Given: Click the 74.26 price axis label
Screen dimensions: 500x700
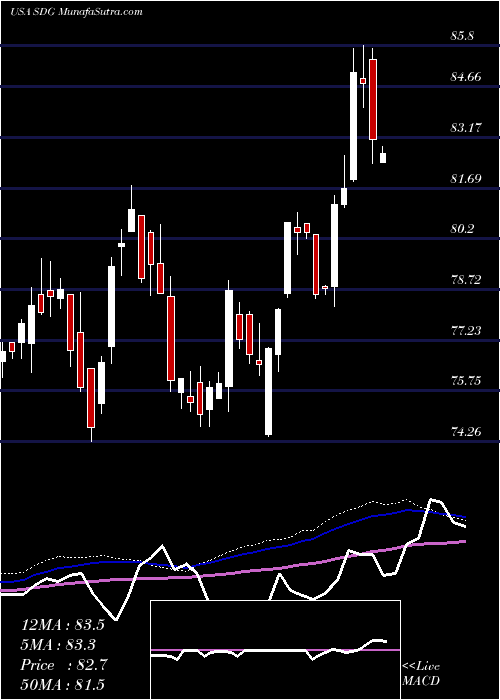Looking at the screenshot, I should pyautogui.click(x=466, y=432).
